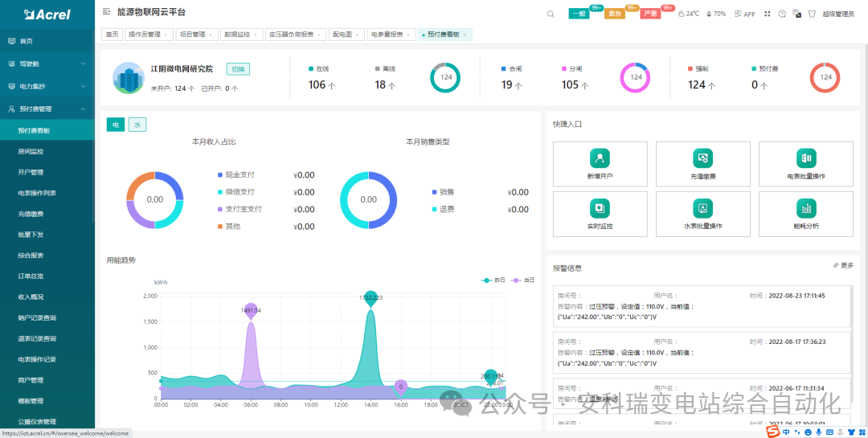Close the 预付费看板 tab
868x438 pixels.
[x=465, y=35]
